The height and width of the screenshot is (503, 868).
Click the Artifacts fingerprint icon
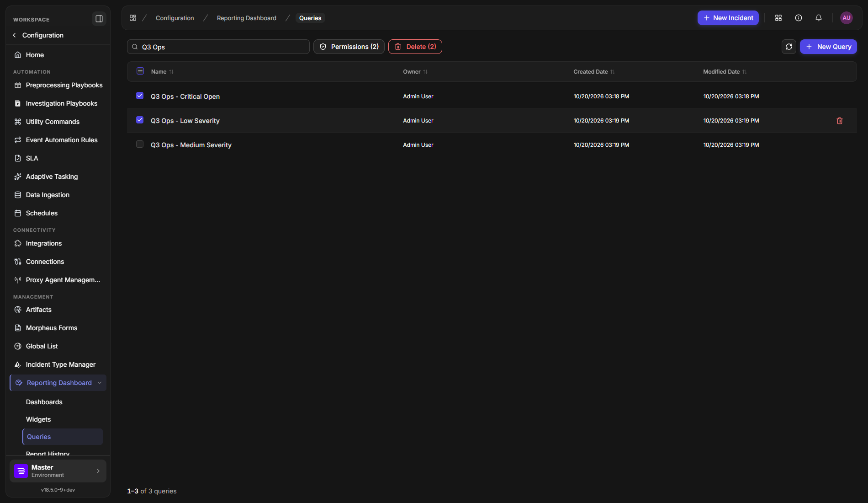point(18,310)
